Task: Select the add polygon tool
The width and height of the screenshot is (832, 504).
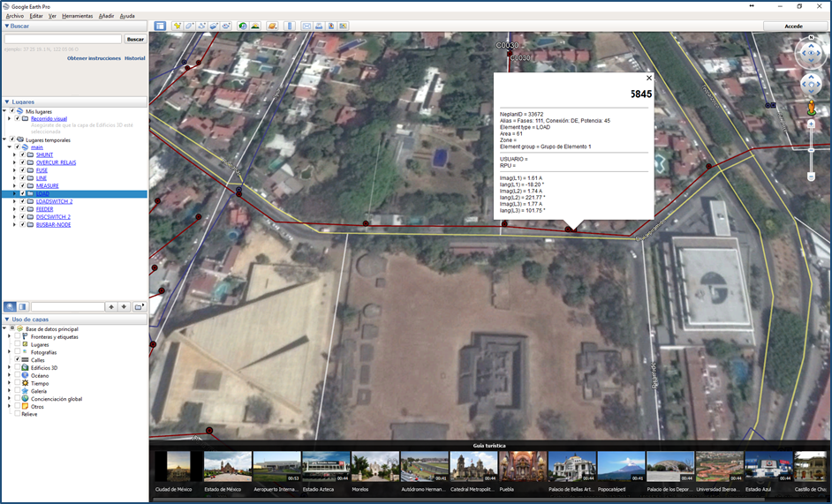Action: 190,26
